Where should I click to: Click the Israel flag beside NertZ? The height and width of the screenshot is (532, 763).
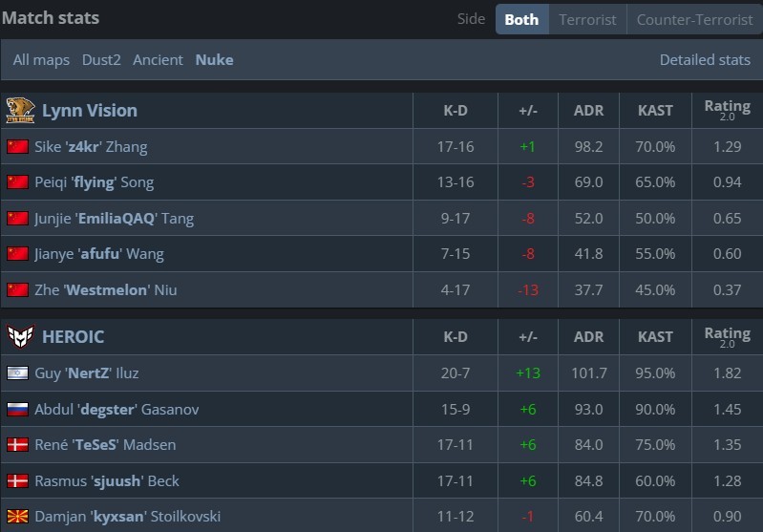tap(17, 373)
